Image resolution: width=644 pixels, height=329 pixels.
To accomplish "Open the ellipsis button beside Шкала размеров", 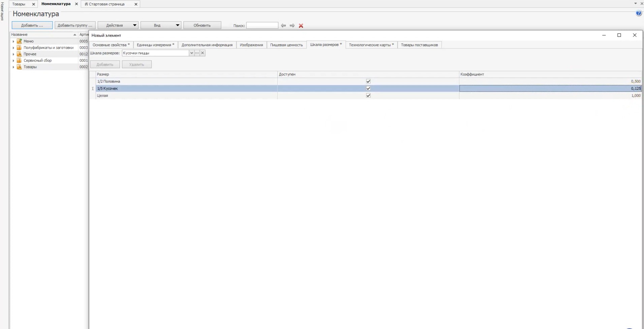I will click(x=197, y=53).
